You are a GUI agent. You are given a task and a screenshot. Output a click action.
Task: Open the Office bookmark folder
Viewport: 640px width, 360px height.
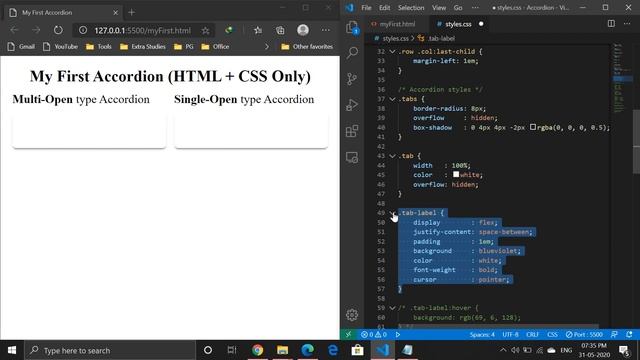[x=215, y=47]
